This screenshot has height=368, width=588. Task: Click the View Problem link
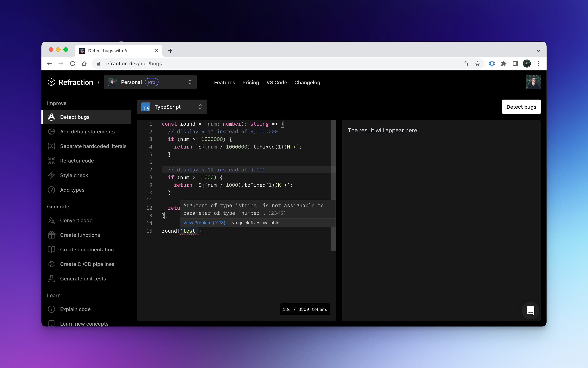[x=204, y=222]
